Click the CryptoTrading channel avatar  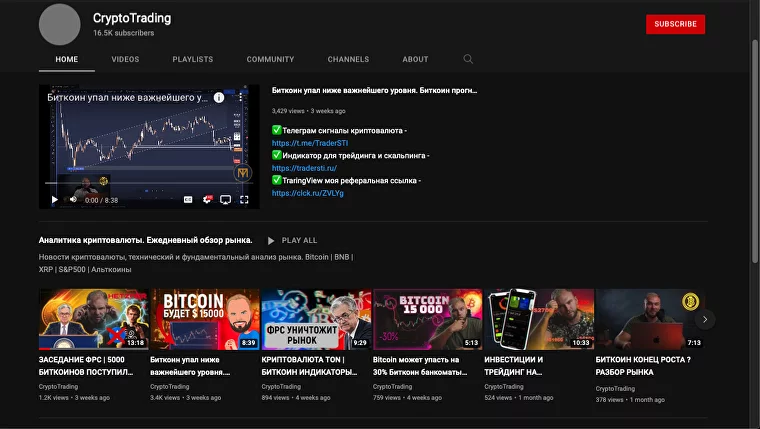tap(59, 24)
